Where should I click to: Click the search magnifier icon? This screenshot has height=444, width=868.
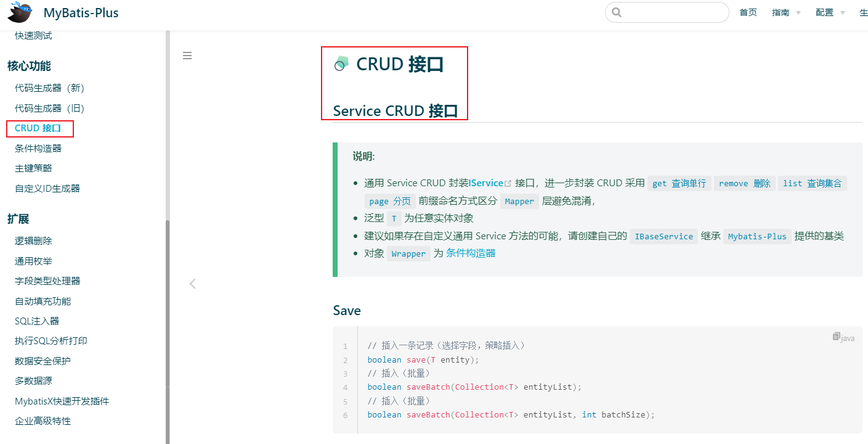pyautogui.click(x=617, y=12)
